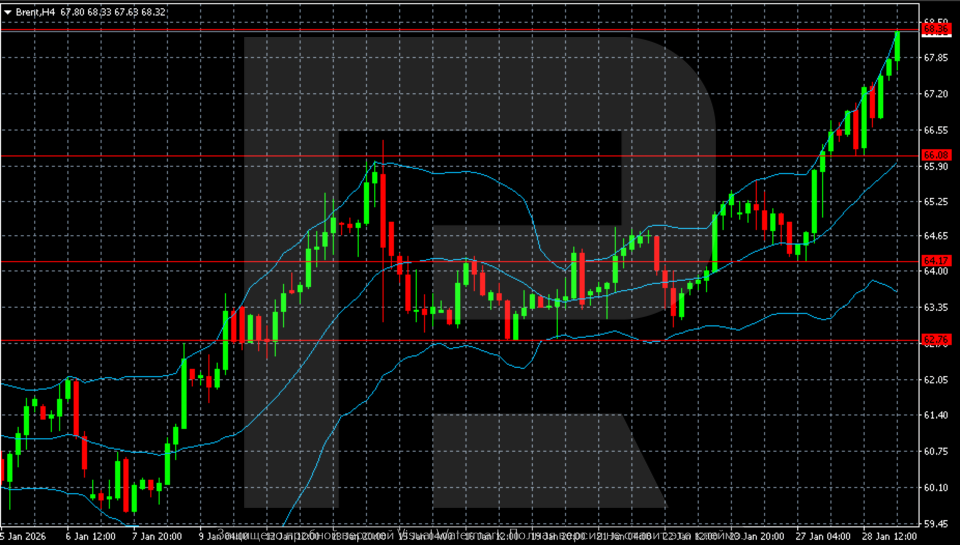This screenshot has height=545, width=960.
Task: Click the 28 Jan 12:00 time label
Action: pyautogui.click(x=892, y=537)
